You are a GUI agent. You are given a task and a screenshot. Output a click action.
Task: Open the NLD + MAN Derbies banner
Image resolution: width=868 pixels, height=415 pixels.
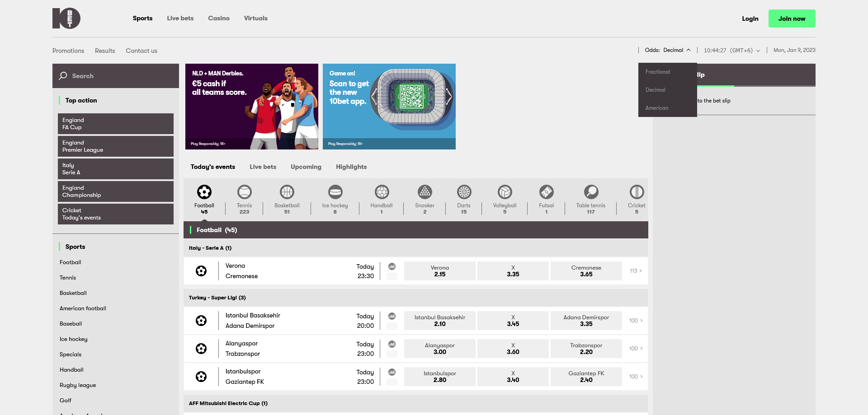(x=252, y=107)
